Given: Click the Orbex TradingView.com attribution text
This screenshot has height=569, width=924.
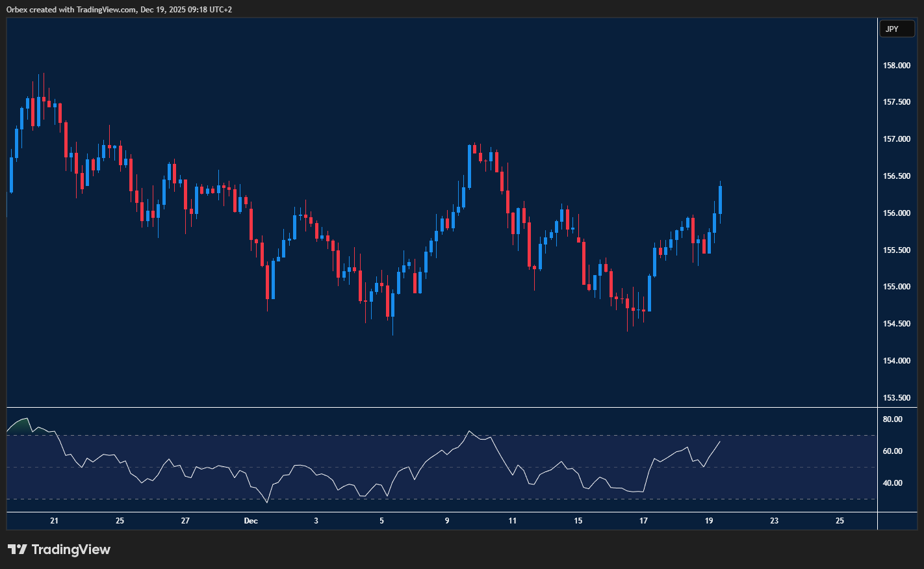Looking at the screenshot, I should (119, 9).
